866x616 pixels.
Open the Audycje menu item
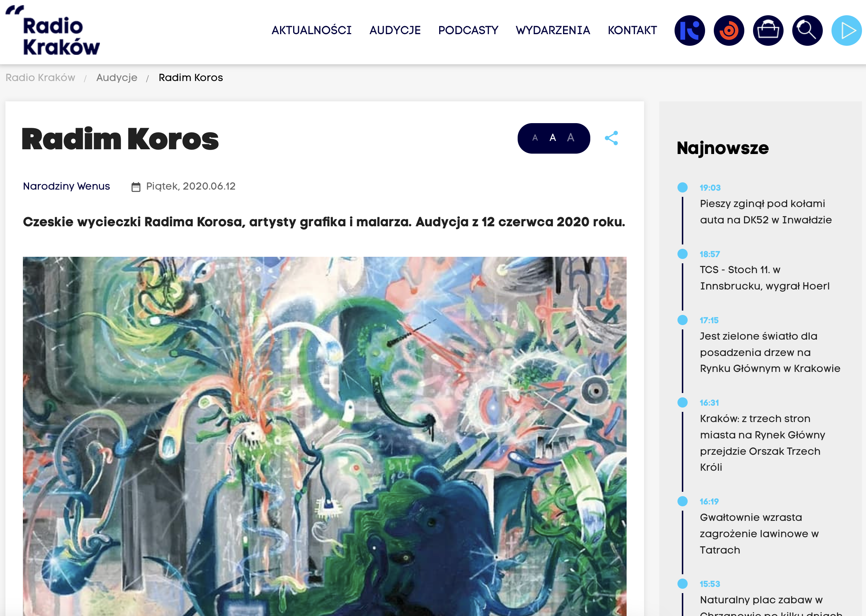coord(395,31)
